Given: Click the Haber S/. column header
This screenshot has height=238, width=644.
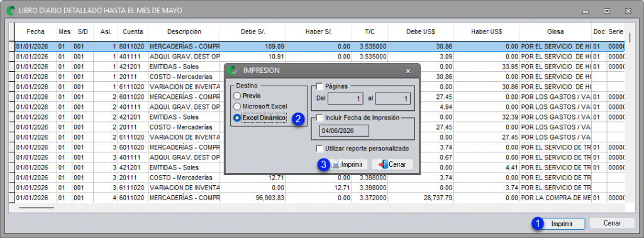Looking at the screenshot, I should click(x=319, y=31).
